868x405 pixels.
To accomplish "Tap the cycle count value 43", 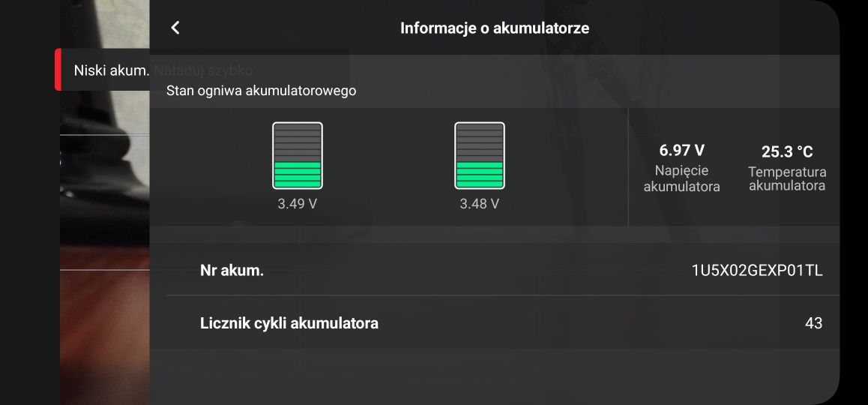I will [814, 323].
